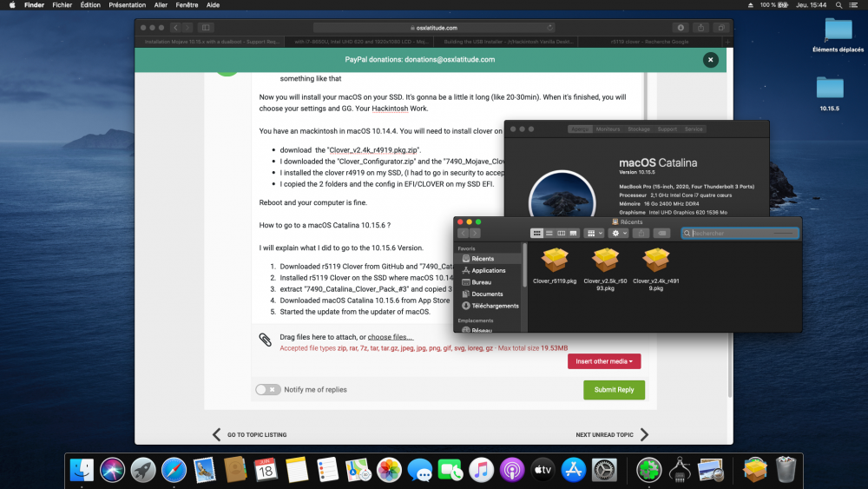Click the Finder Rechercher search field

pyautogui.click(x=740, y=233)
